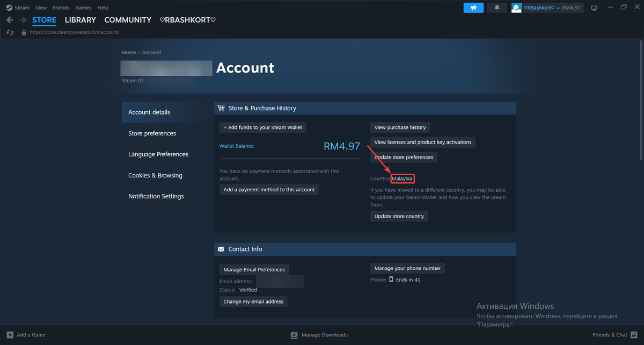Switch to the COMMUNITY tab

(128, 20)
